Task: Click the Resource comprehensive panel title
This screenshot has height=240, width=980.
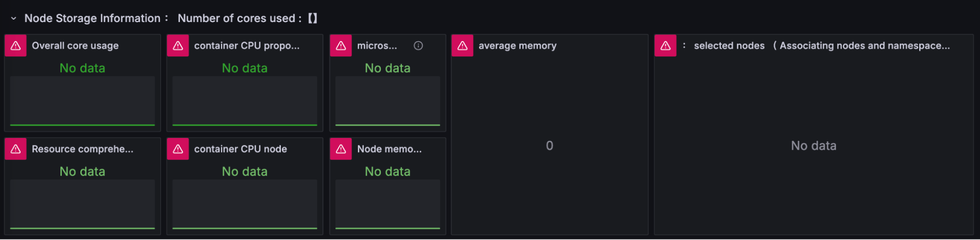Action: [x=82, y=149]
